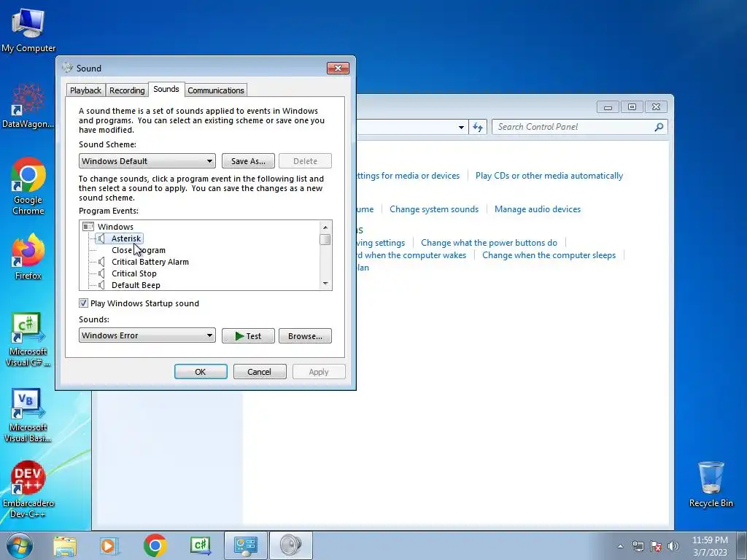Switch to Sound dialog taskbar button
The image size is (747, 560).
point(291,545)
